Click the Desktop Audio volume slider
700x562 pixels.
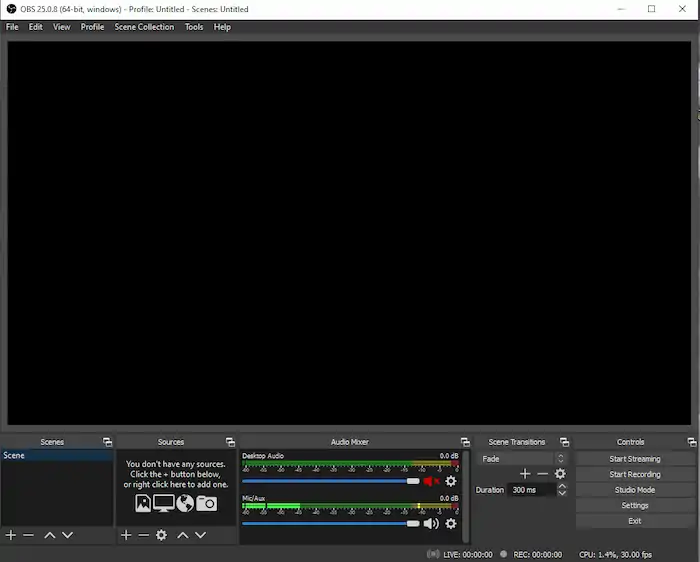(331, 481)
